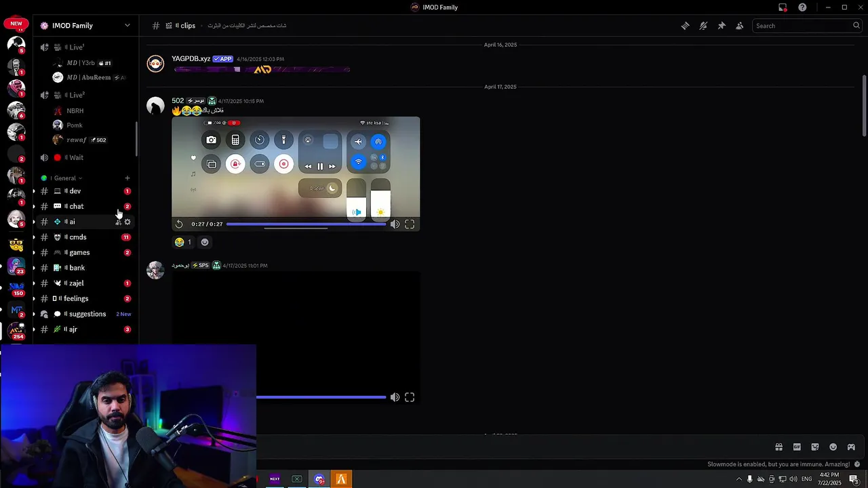868x488 pixels.
Task: Open second video in fullscreen
Action: 410,397
